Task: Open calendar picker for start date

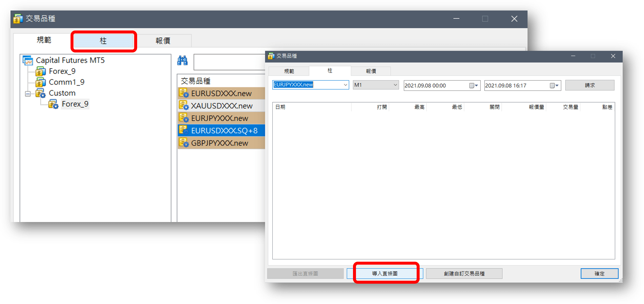Action: pyautogui.click(x=473, y=86)
